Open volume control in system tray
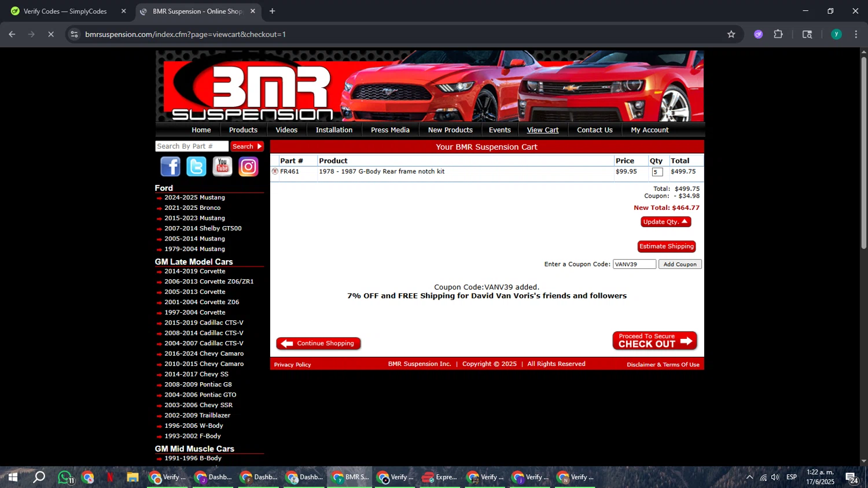 click(x=775, y=477)
